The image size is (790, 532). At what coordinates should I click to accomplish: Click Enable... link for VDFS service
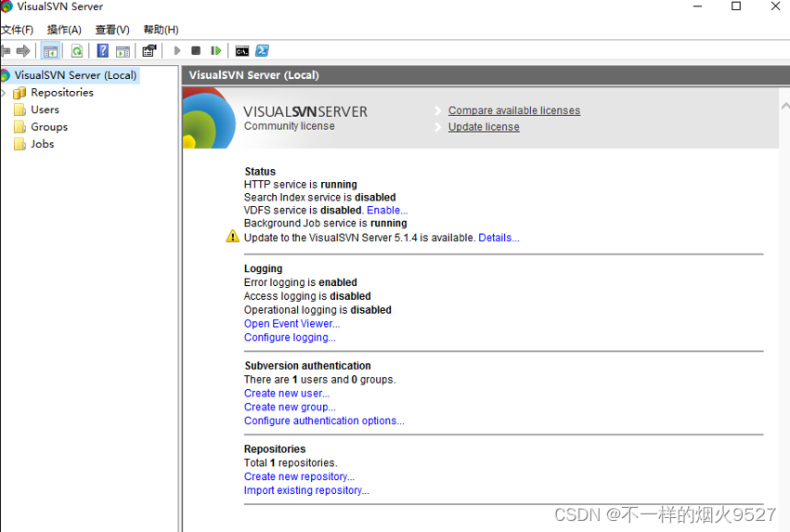coord(387,210)
